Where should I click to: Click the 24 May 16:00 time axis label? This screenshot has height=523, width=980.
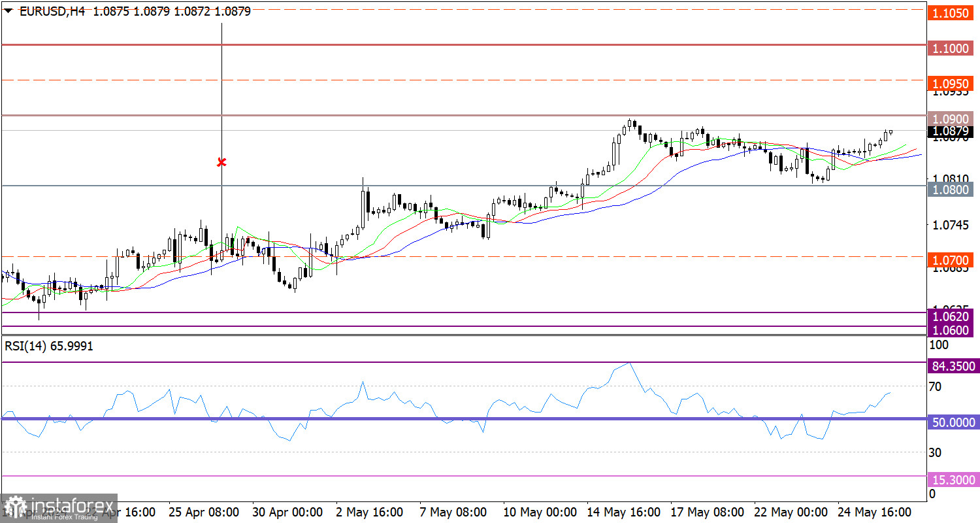pos(876,511)
